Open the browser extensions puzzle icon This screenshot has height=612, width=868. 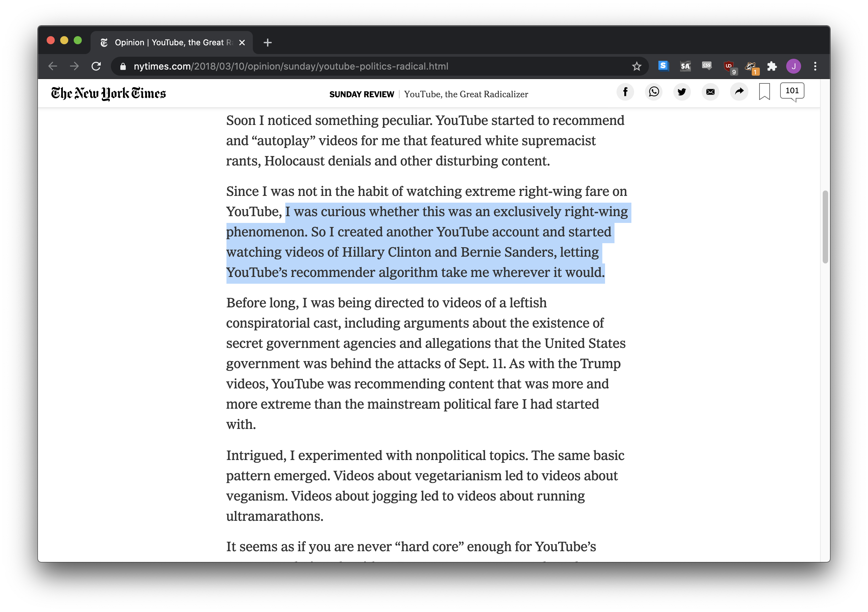click(x=772, y=66)
